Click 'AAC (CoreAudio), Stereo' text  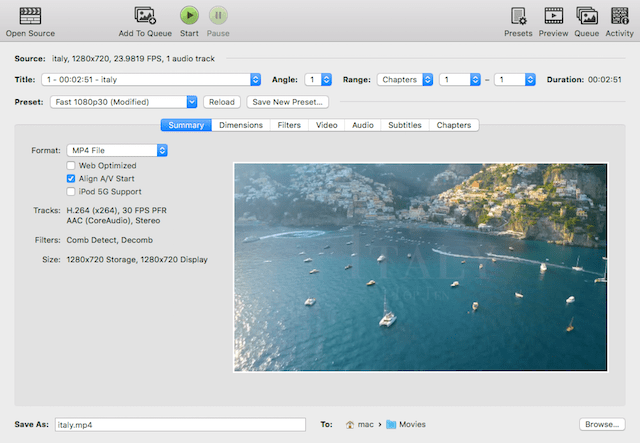(113, 220)
